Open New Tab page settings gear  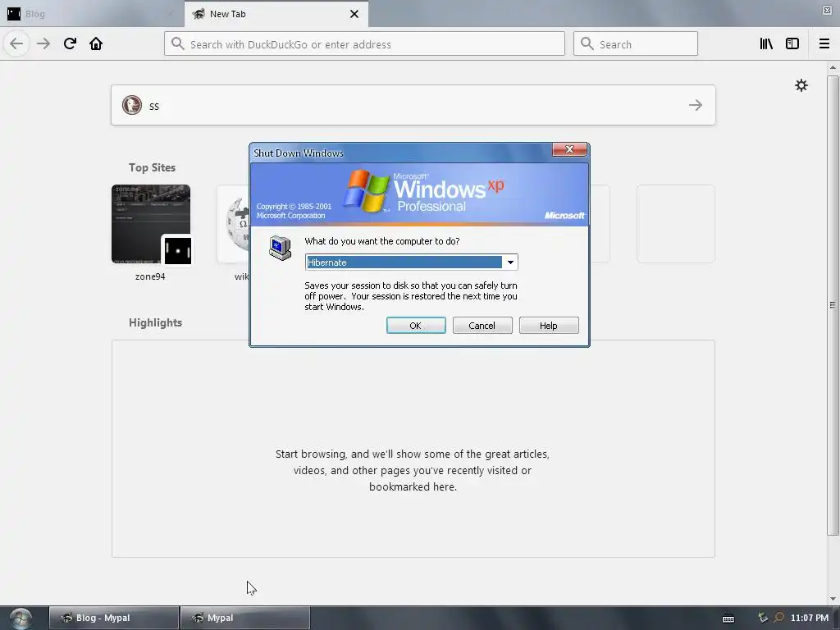tap(801, 85)
